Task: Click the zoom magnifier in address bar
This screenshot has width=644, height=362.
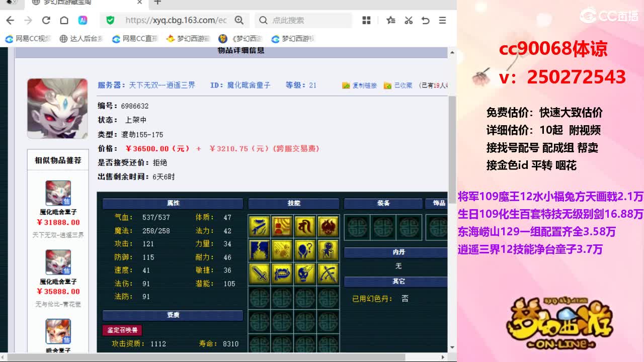Action: tap(239, 20)
